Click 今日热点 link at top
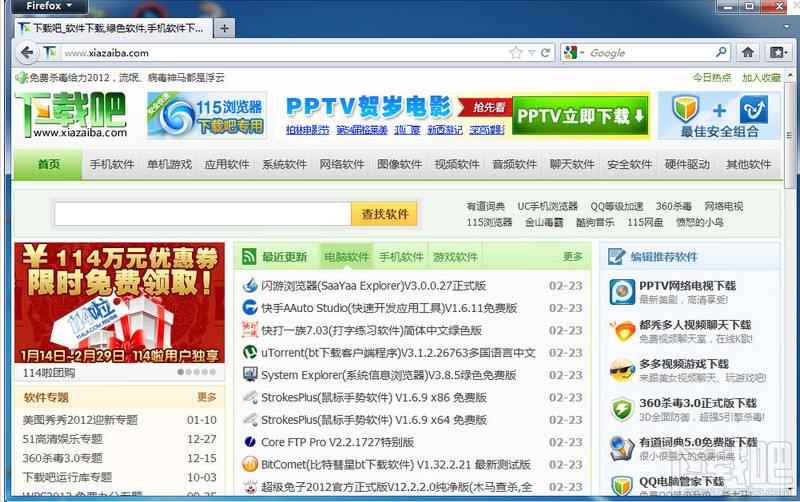The width and height of the screenshot is (800, 502). pos(712,78)
